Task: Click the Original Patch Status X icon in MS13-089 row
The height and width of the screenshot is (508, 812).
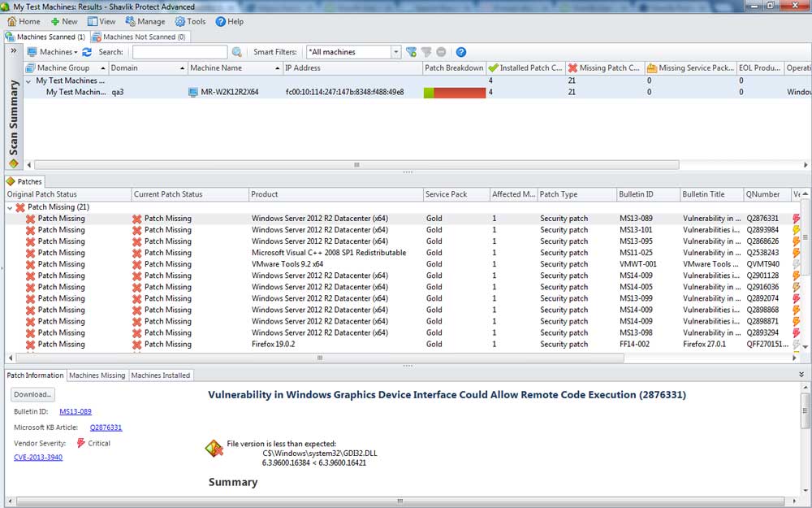Action: coord(31,218)
